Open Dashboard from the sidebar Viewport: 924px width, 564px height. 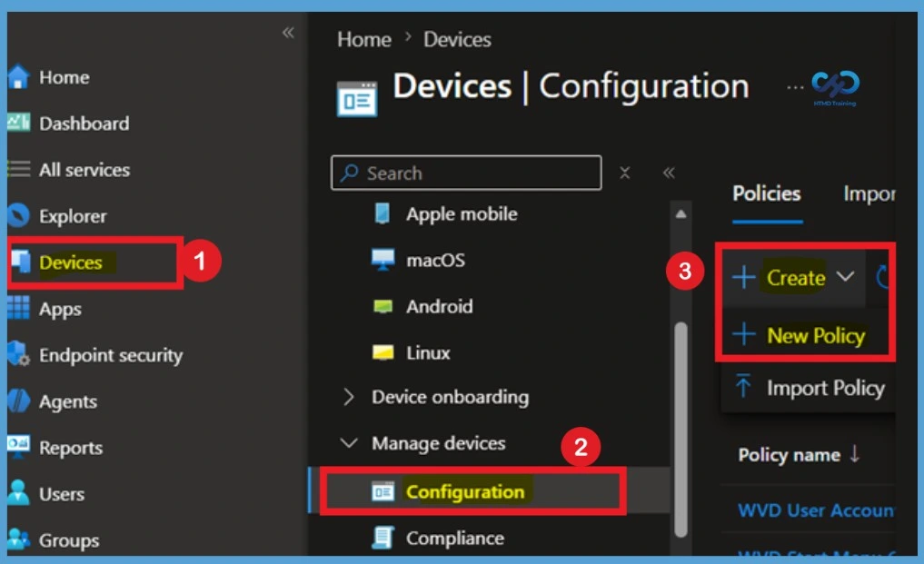click(84, 124)
